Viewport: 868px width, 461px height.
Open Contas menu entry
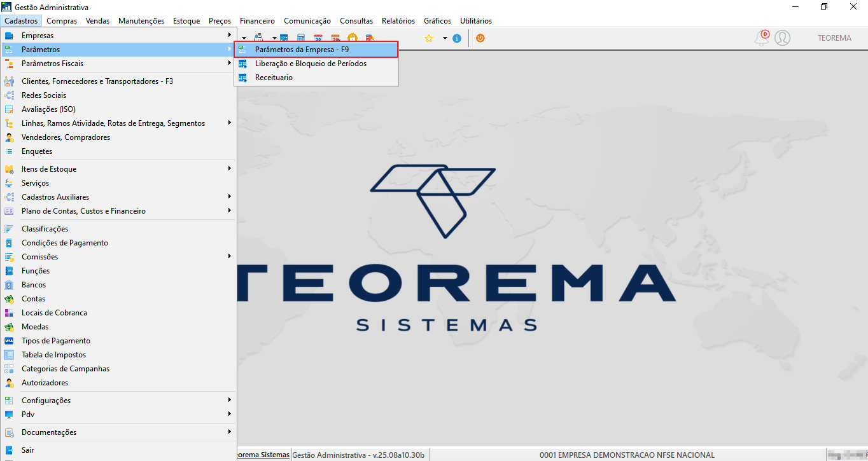click(118, 299)
